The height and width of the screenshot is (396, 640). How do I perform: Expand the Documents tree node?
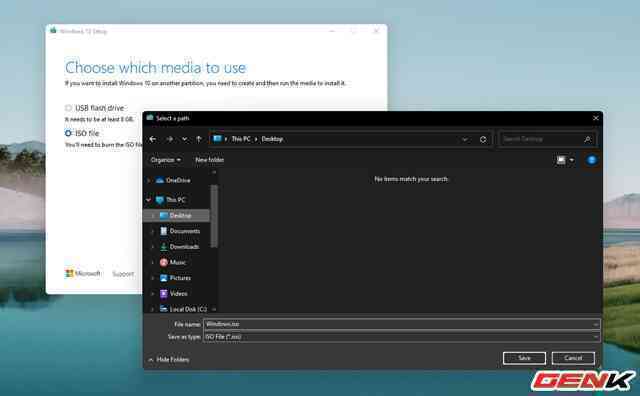[152, 231]
